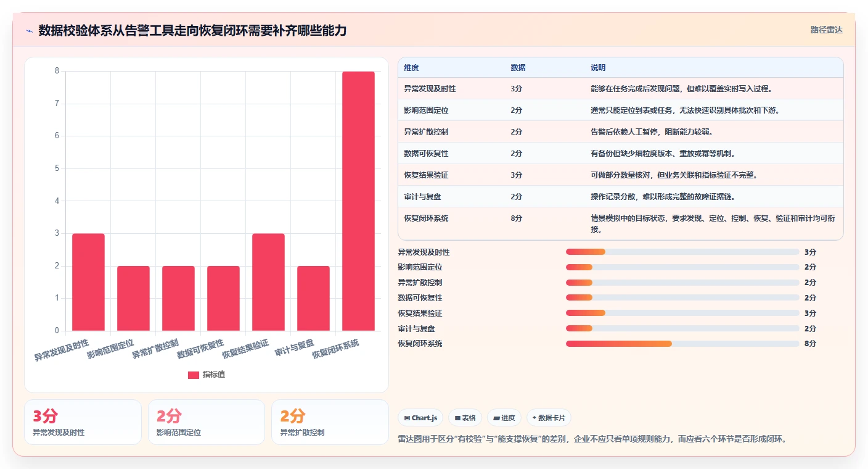Click the footer note starting with 雷达图用于区分

point(592,439)
